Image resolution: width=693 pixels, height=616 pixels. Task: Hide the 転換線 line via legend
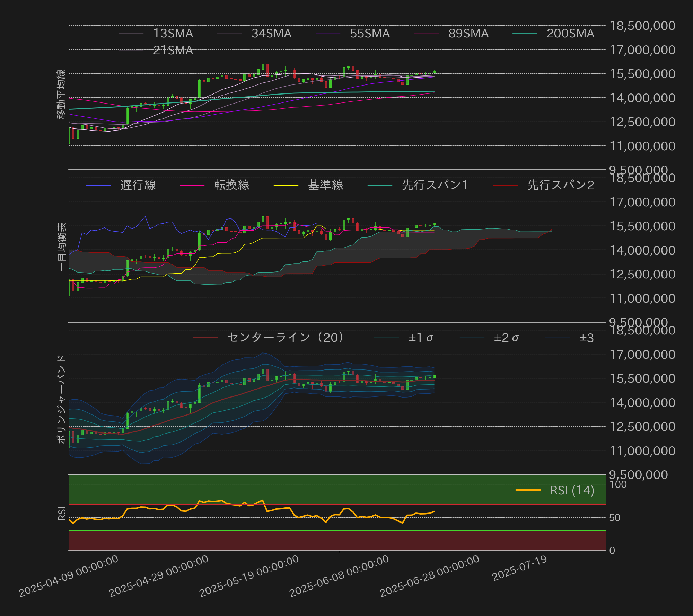[x=231, y=185]
